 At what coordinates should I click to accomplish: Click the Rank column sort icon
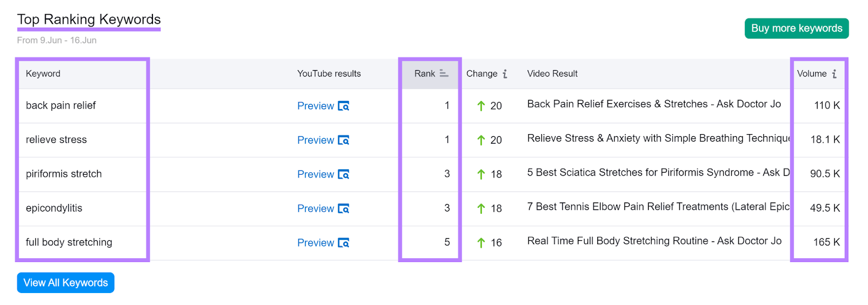click(444, 73)
